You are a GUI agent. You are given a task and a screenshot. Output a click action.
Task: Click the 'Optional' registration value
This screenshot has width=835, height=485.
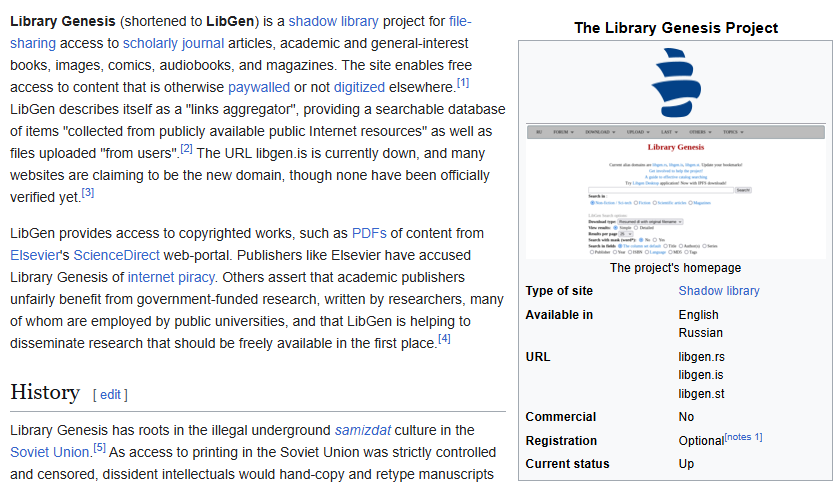pyautogui.click(x=701, y=441)
